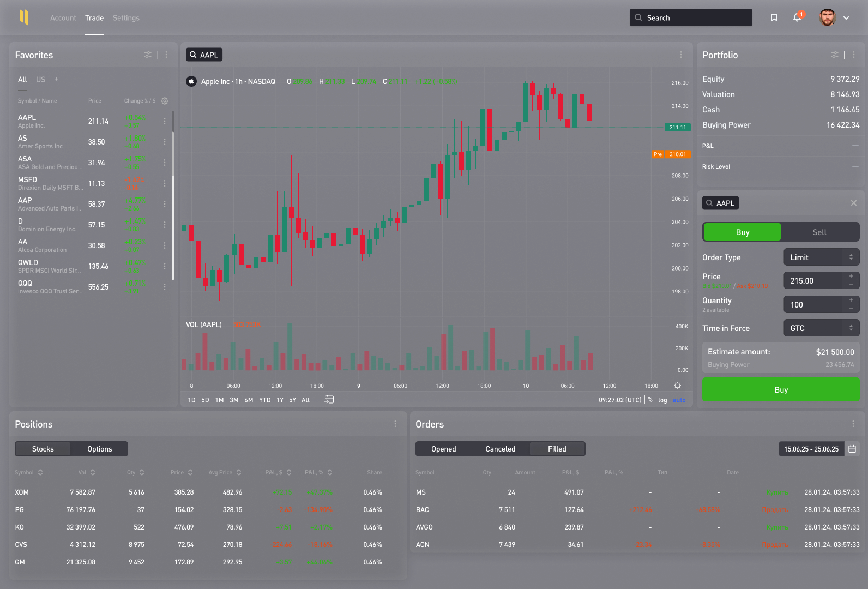868x589 pixels.
Task: Click gear icon in Favorites column header
Action: click(165, 101)
